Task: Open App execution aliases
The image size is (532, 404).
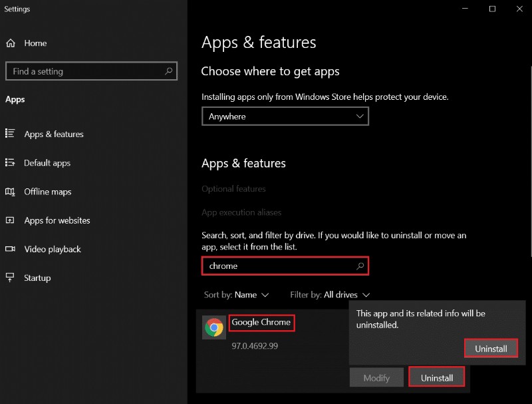Action: (x=242, y=212)
